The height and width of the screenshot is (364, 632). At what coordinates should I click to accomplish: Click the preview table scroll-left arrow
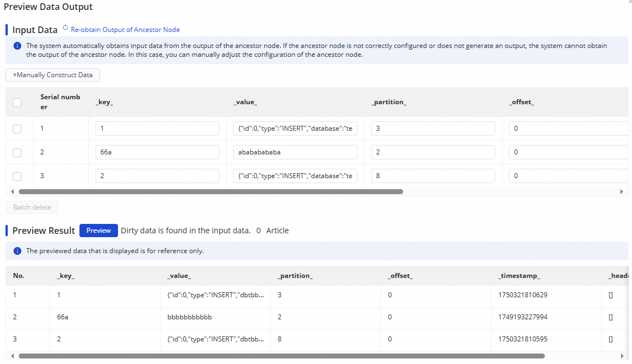[12, 356]
